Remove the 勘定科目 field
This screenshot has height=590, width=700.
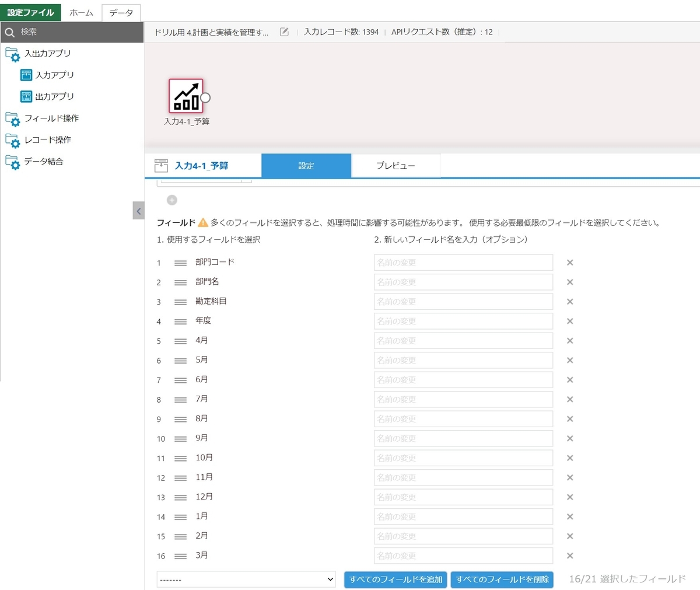click(570, 302)
